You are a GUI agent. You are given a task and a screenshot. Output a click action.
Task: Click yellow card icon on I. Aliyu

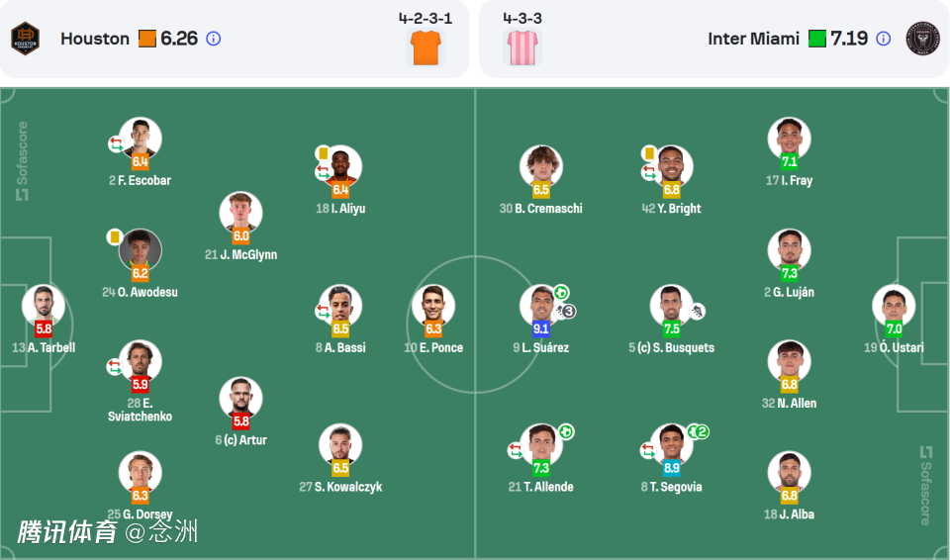(323, 153)
